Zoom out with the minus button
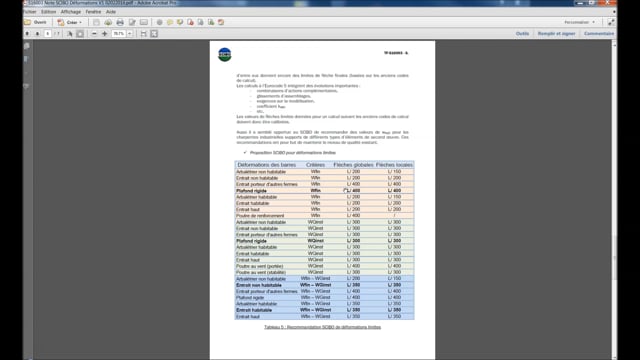 pos(94,33)
